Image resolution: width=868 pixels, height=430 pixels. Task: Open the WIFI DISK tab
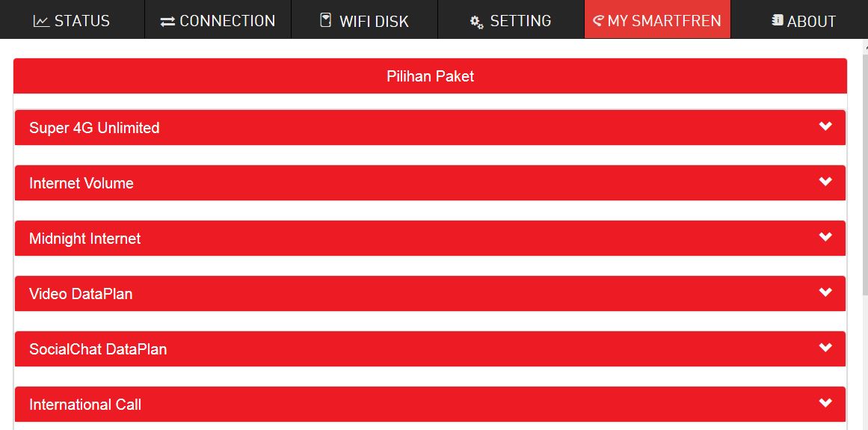tap(374, 21)
